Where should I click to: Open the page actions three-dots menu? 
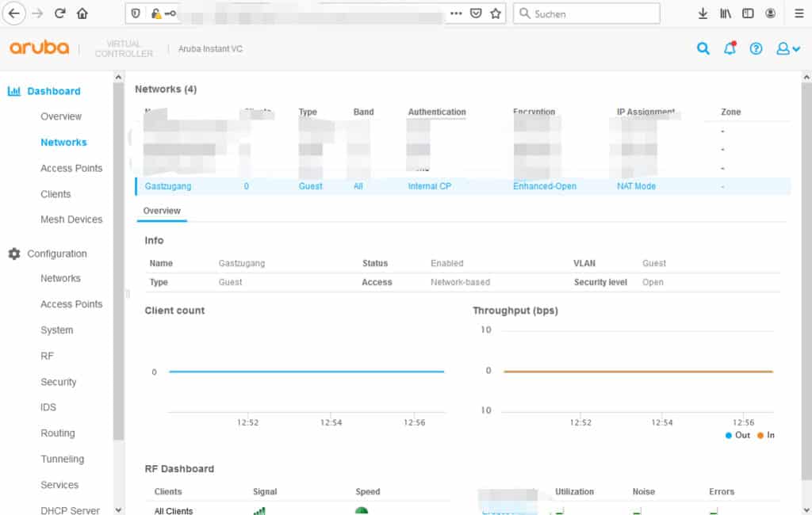point(456,13)
